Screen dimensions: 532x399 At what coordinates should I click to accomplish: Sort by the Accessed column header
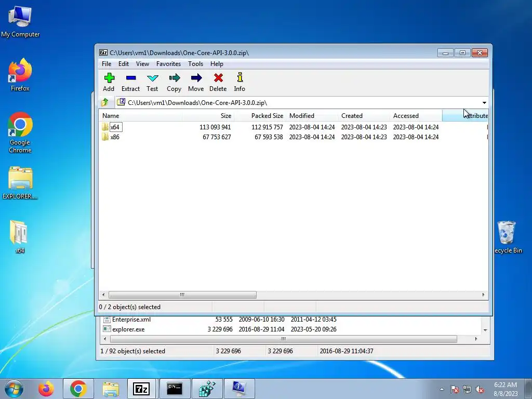416,116
